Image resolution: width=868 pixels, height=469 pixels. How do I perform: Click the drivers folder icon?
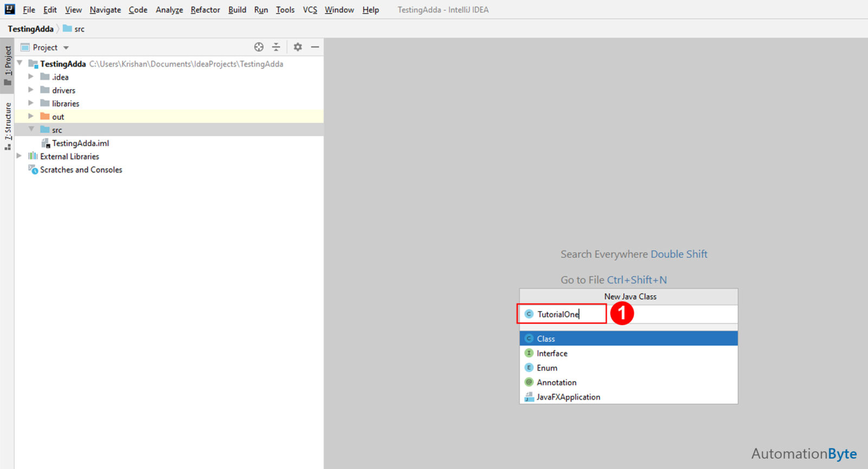click(45, 90)
